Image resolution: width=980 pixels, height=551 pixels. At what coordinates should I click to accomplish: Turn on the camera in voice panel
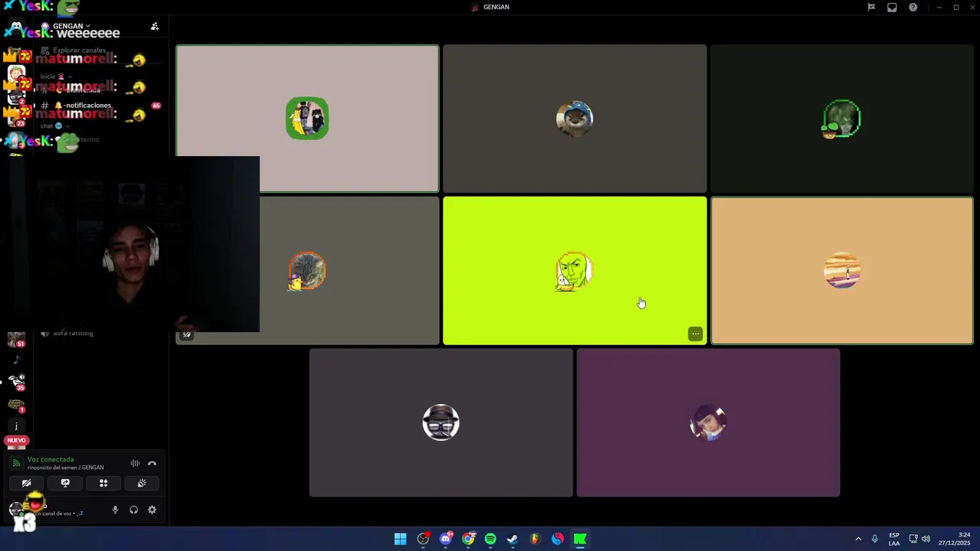(x=26, y=483)
